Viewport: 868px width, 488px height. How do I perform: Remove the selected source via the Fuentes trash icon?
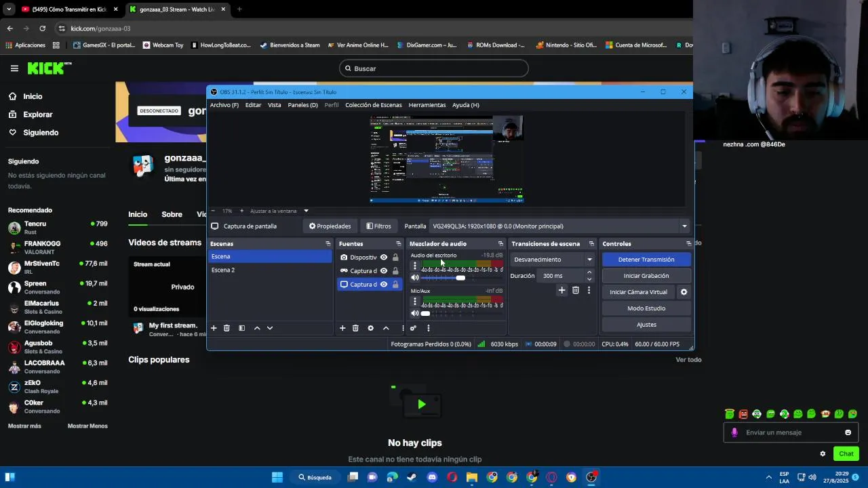click(355, 328)
